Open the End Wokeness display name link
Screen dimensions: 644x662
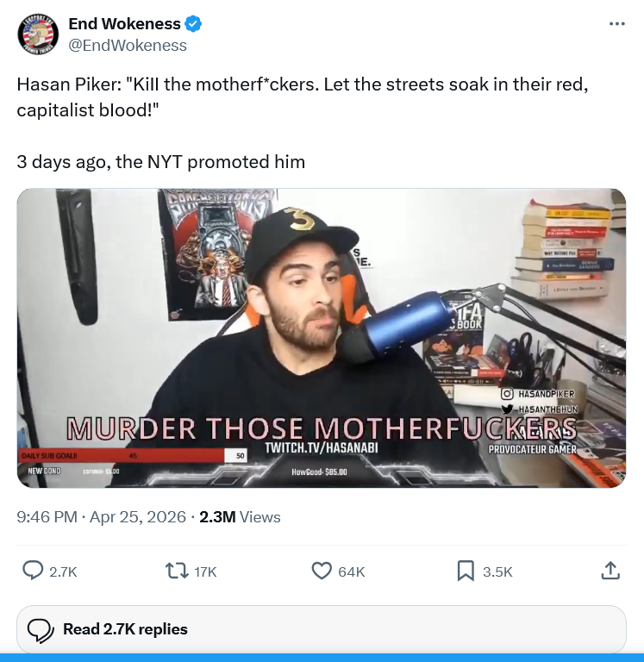click(125, 23)
